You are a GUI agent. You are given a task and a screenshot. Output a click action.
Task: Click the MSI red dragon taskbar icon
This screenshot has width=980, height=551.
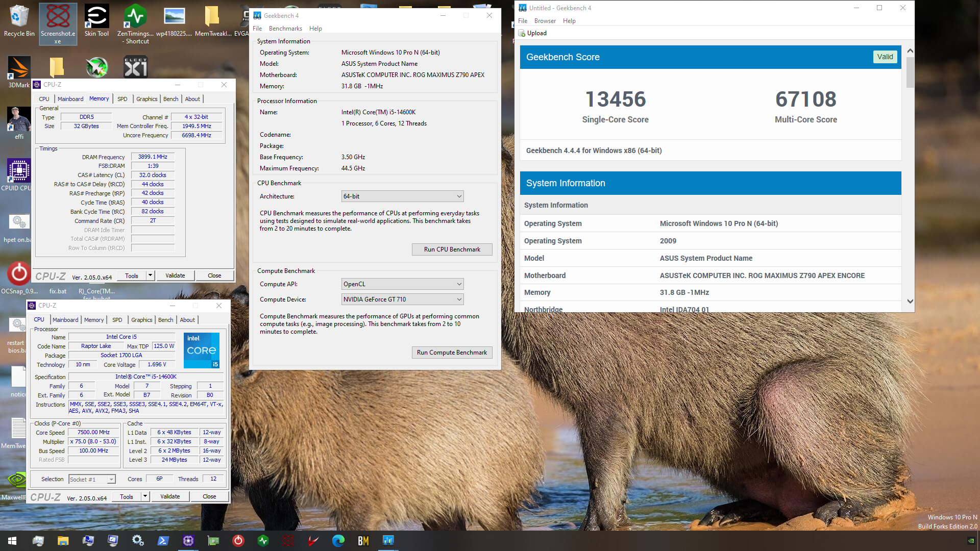click(313, 540)
